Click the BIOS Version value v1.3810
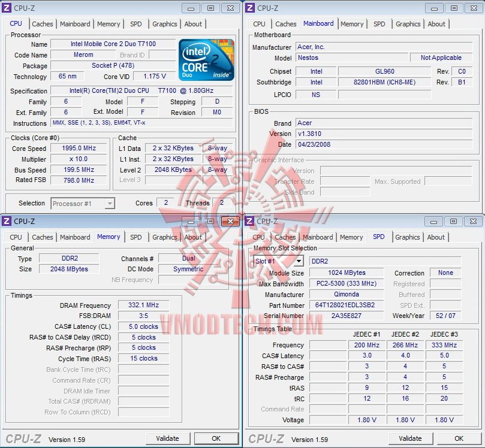The height and width of the screenshot is (448, 485). (x=384, y=134)
